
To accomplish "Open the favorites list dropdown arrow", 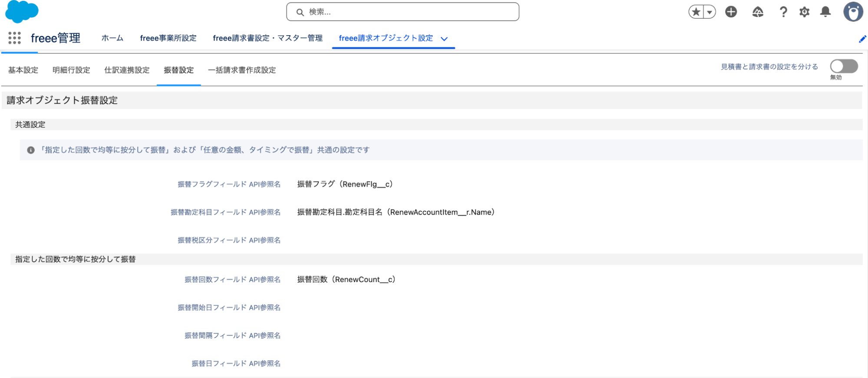I will (710, 12).
